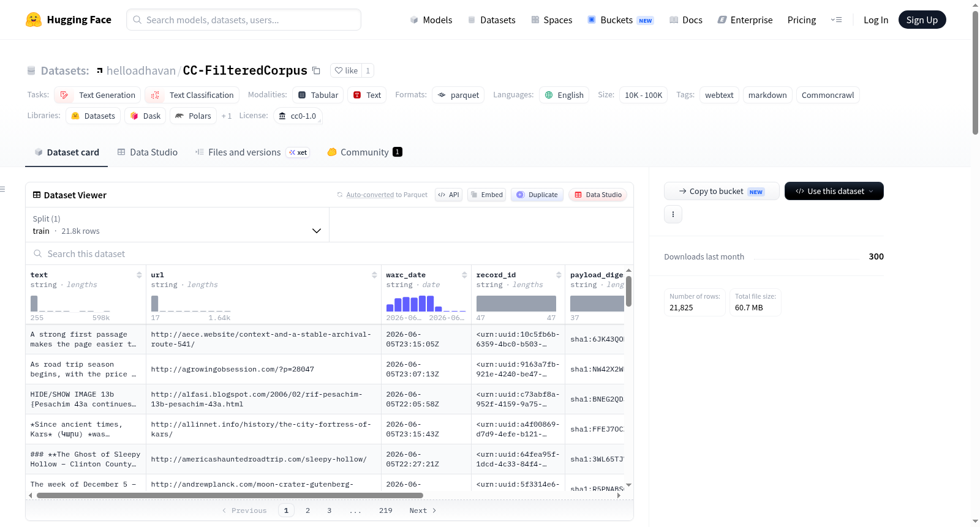Open the helloadhavan profile link

pos(141,70)
